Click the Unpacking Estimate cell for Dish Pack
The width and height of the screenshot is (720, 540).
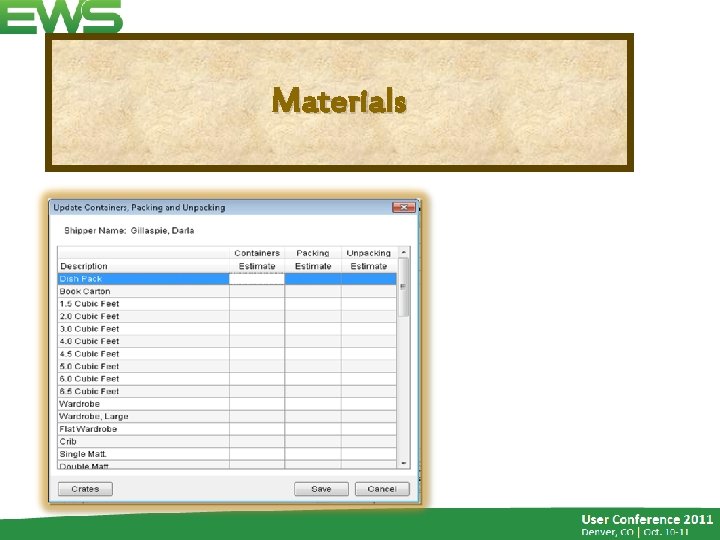point(369,279)
